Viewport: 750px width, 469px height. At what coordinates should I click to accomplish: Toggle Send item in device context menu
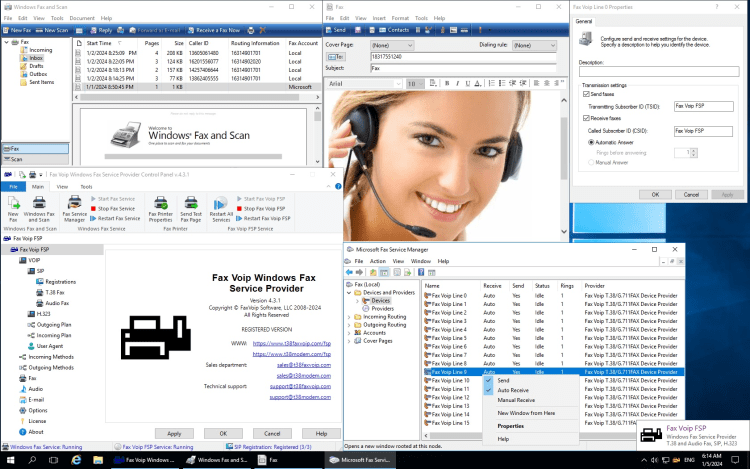click(531, 381)
